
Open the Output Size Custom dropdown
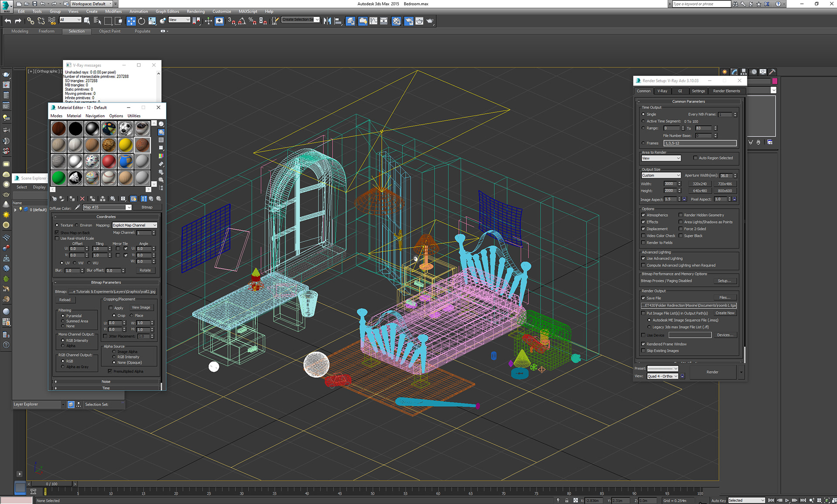click(661, 175)
